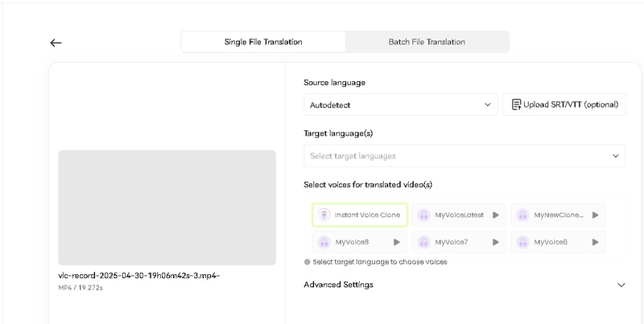Image resolution: width=644 pixels, height=324 pixels.
Task: Play the MyVoice8 voice sample
Action: [x=397, y=242]
